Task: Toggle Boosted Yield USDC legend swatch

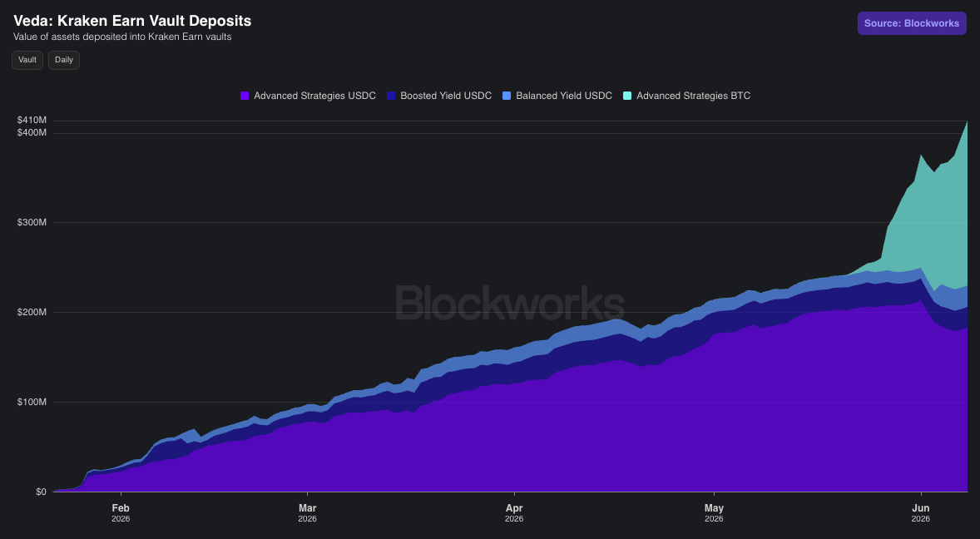Action: (x=391, y=96)
